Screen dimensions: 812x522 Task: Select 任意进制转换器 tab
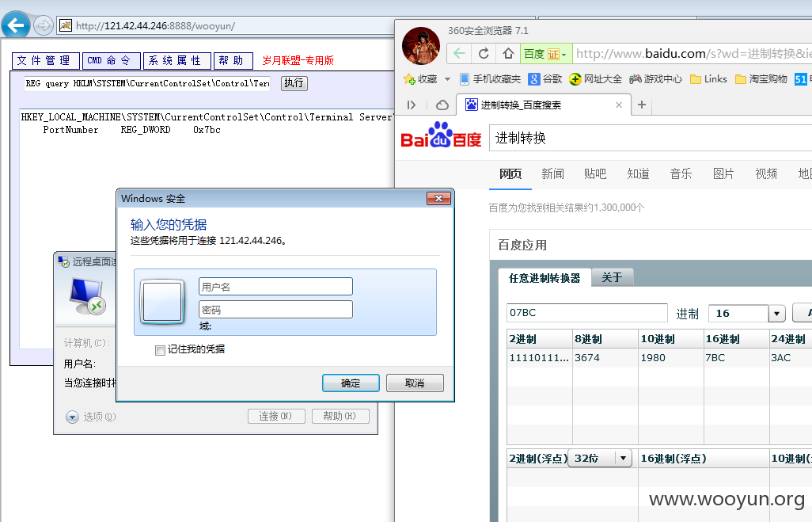tap(544, 278)
